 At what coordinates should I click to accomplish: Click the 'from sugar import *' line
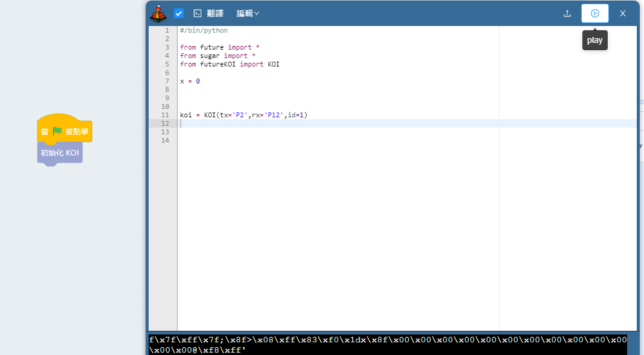[217, 56]
